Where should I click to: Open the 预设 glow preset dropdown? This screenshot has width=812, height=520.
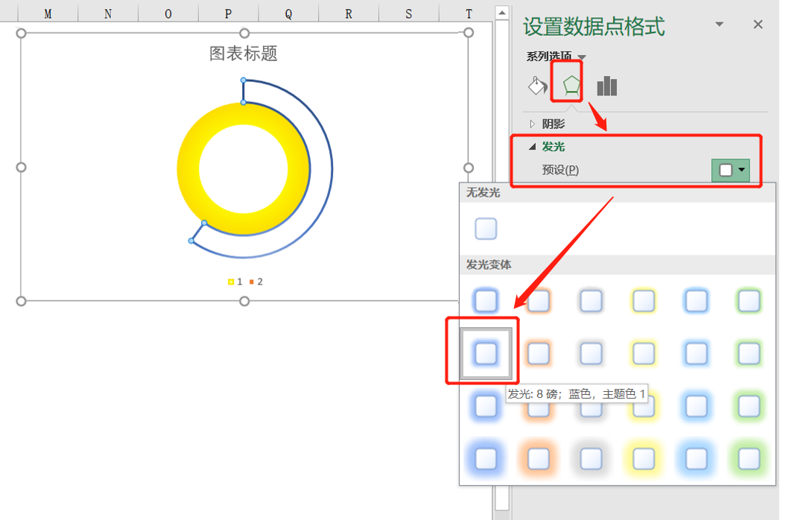(731, 170)
